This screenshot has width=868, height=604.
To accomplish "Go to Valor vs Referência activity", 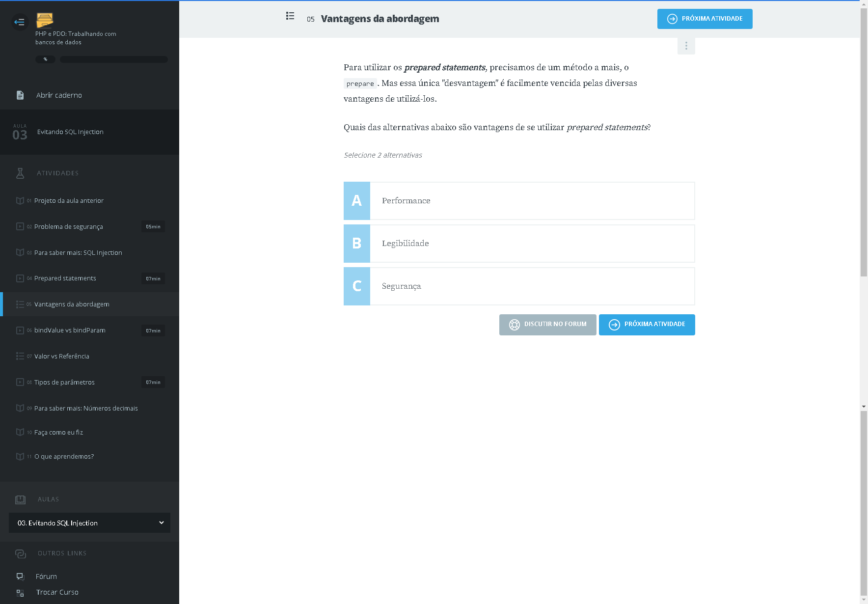I will click(62, 357).
